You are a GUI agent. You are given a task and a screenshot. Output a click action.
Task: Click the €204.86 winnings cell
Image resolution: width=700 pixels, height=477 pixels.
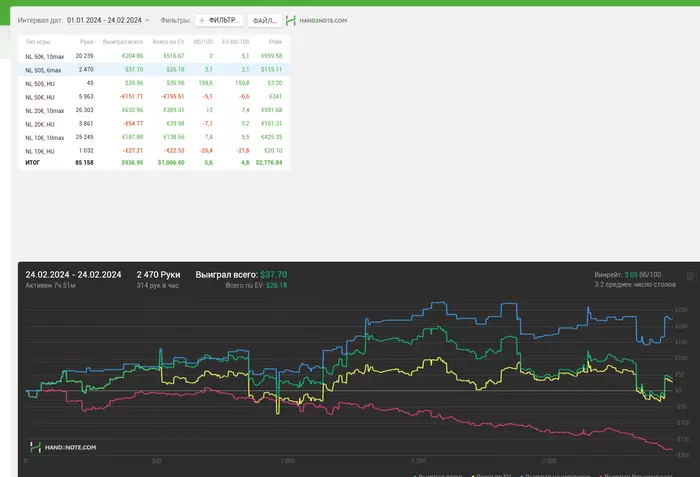click(x=132, y=56)
